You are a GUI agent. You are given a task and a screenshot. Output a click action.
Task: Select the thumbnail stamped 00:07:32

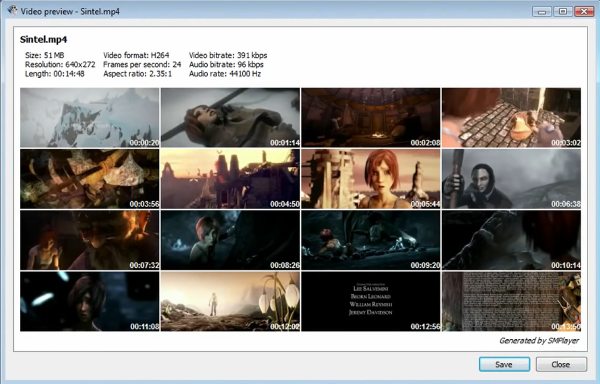(90, 240)
